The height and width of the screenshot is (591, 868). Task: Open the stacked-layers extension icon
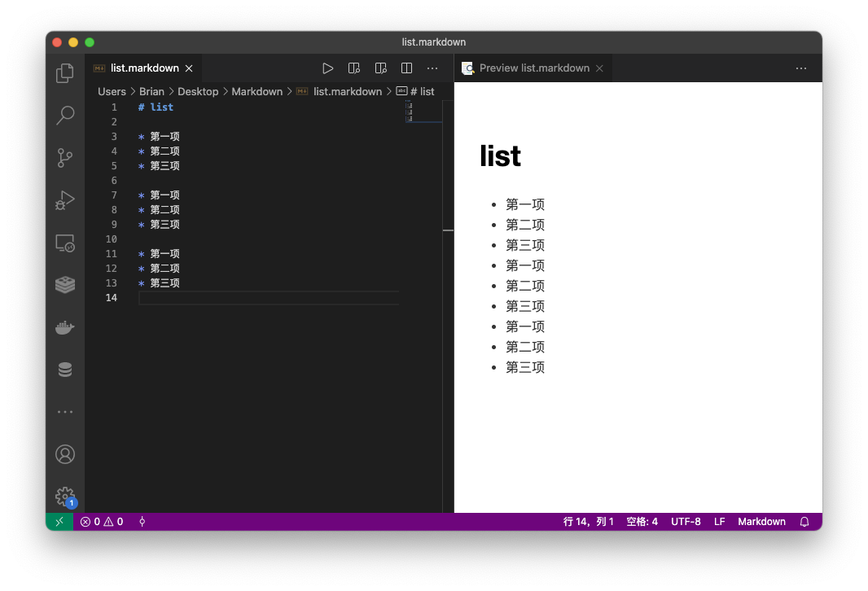click(65, 285)
